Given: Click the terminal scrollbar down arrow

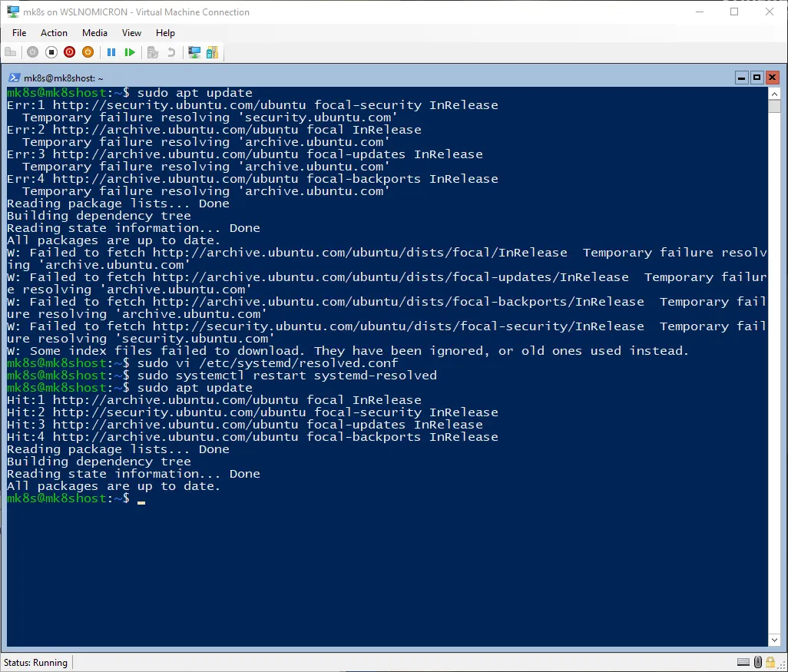Looking at the screenshot, I should (x=774, y=640).
